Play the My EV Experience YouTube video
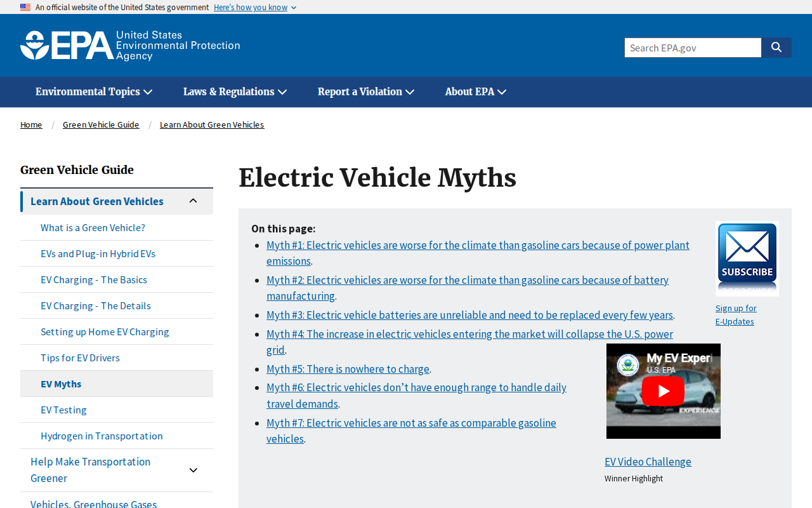 (x=664, y=391)
